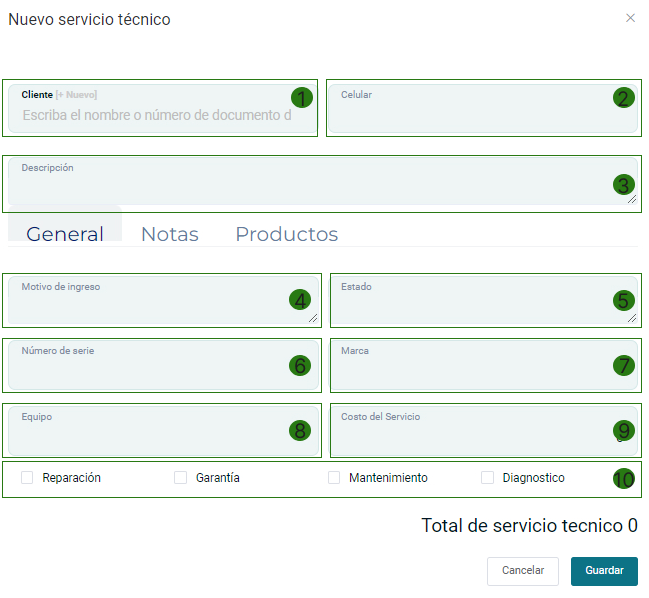Click the Marca input field

[x=470, y=370]
